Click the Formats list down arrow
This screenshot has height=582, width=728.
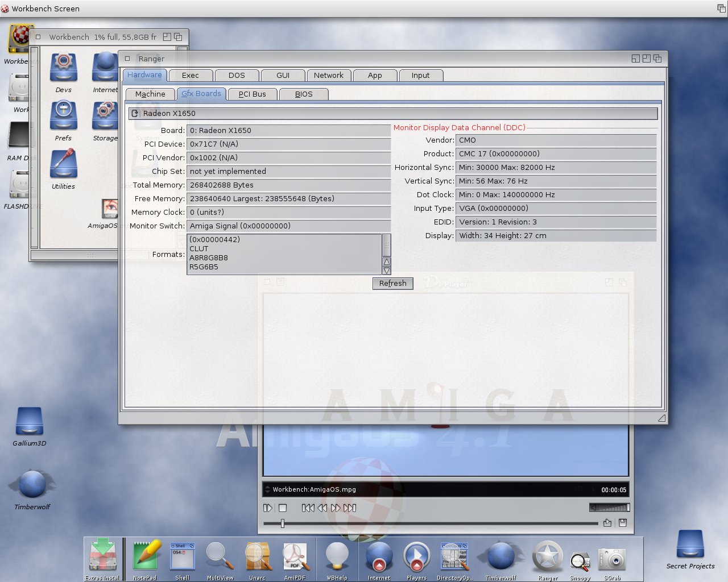pos(387,271)
